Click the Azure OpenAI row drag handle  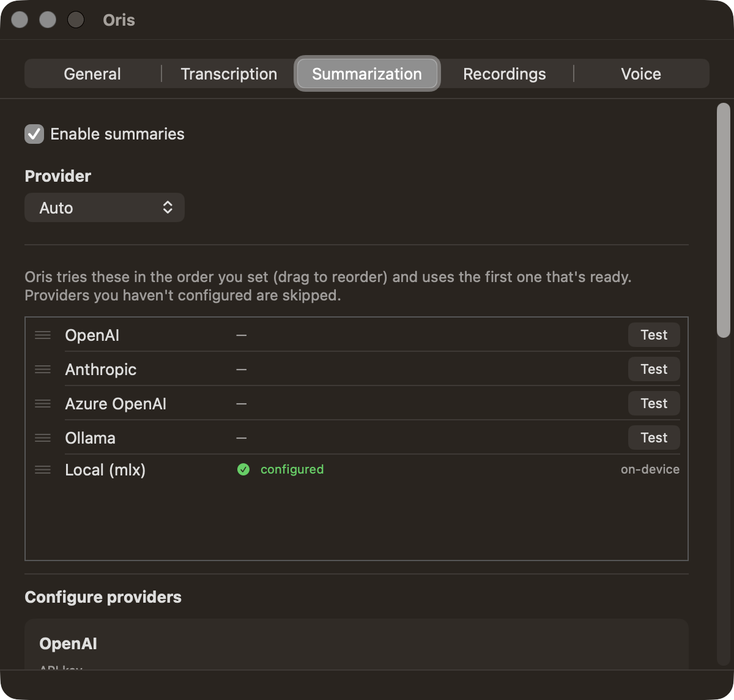pos(43,403)
